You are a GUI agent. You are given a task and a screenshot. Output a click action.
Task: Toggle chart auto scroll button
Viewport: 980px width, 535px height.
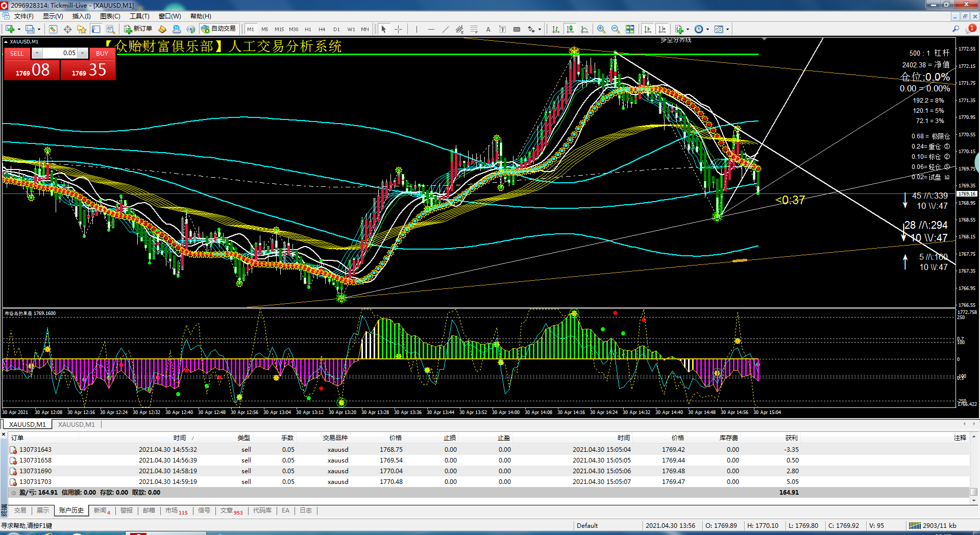click(x=648, y=29)
